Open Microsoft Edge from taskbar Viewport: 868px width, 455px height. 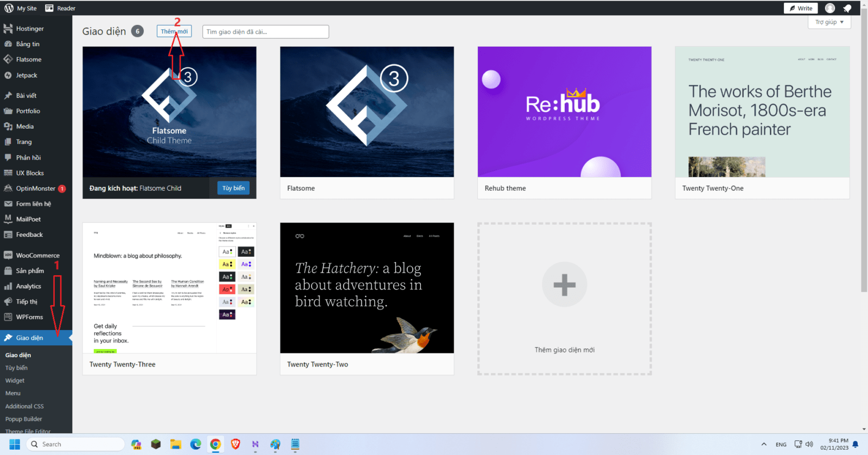click(x=195, y=444)
